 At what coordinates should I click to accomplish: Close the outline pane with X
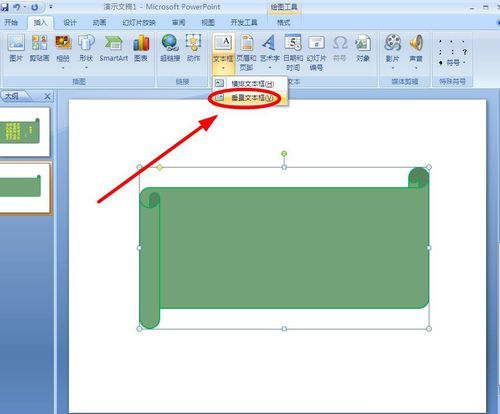[x=47, y=97]
